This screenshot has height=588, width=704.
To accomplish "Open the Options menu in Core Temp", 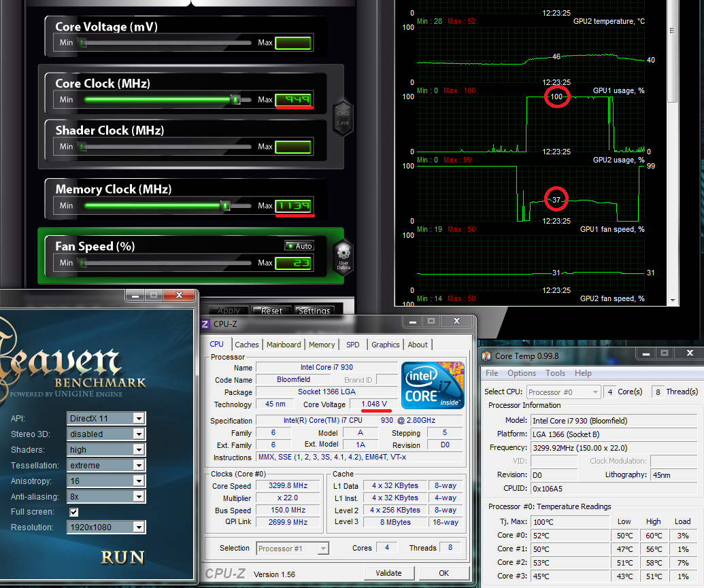I will (522, 373).
